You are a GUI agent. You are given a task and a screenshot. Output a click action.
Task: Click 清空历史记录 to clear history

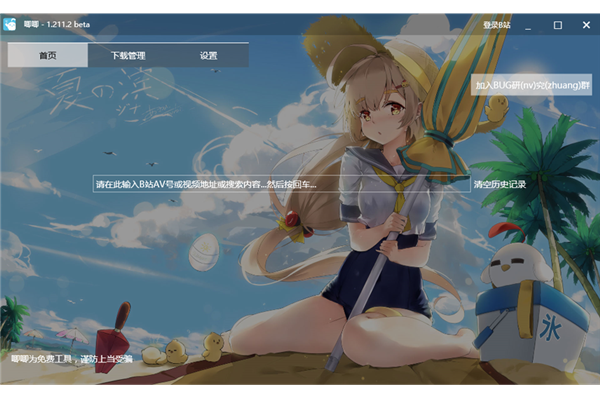point(500,184)
